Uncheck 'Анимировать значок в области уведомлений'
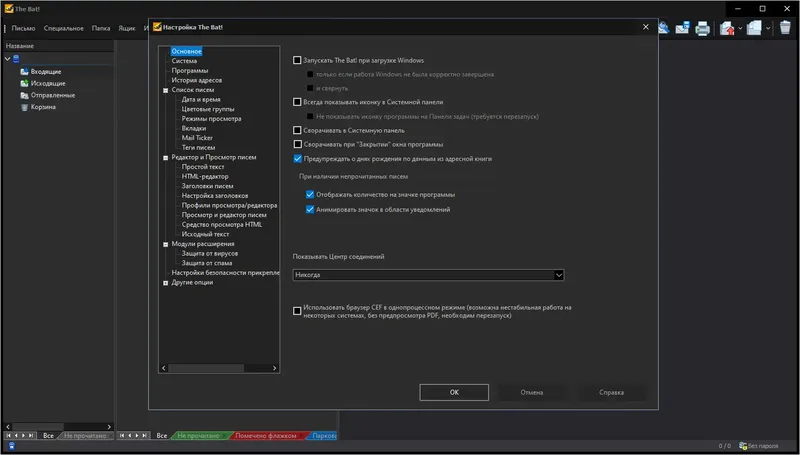 [310, 209]
